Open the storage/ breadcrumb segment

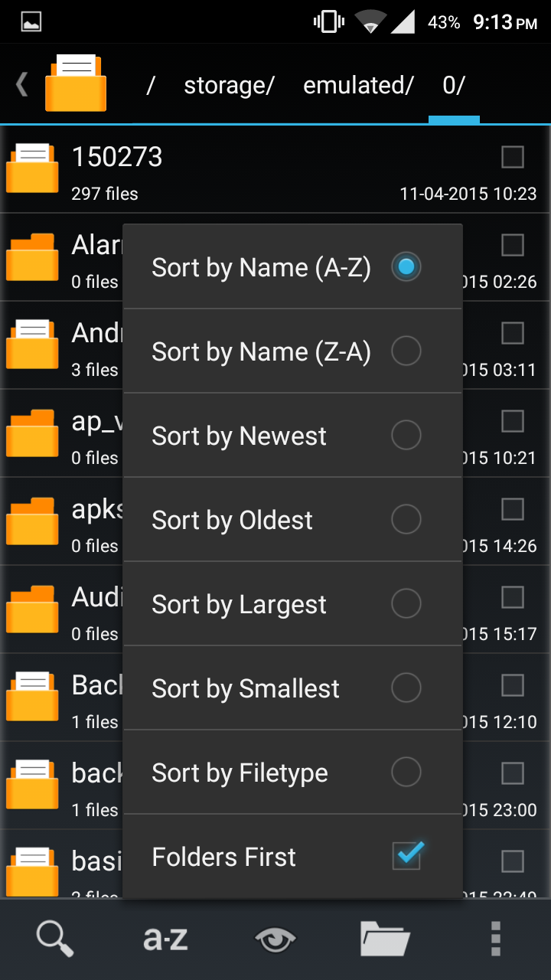coord(228,86)
